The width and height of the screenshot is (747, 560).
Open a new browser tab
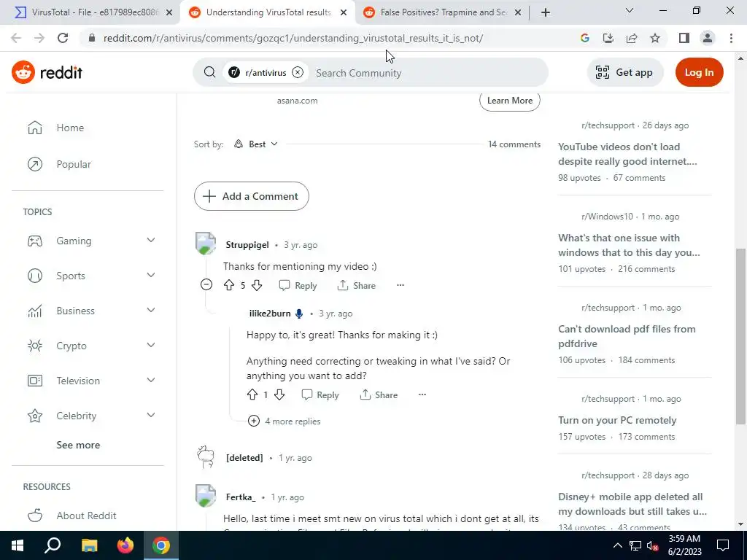click(546, 12)
